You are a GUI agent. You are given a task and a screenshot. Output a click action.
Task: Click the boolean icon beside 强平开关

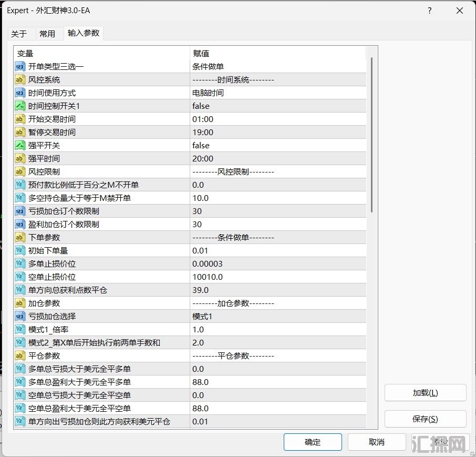click(20, 146)
